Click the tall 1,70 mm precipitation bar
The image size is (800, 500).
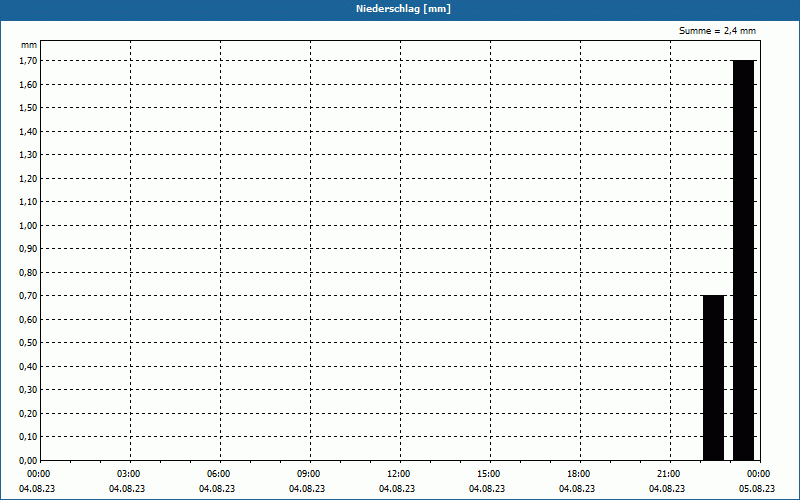tap(743, 260)
